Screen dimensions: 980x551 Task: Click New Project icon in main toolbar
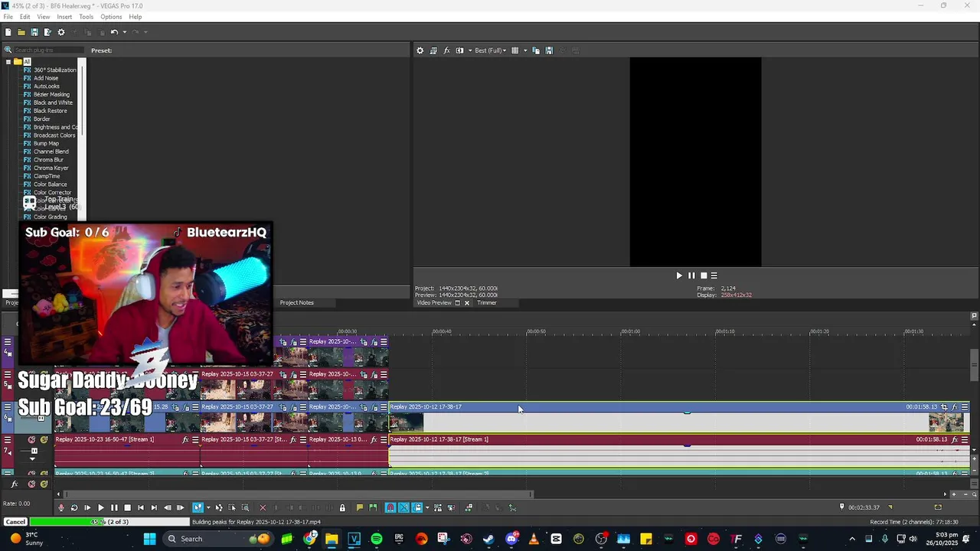click(8, 32)
